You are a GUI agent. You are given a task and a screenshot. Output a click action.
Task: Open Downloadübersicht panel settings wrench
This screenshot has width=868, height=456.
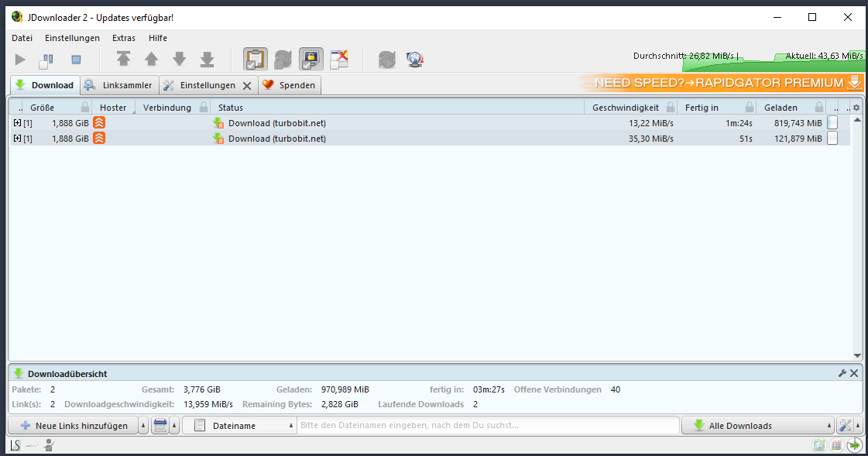click(x=842, y=373)
